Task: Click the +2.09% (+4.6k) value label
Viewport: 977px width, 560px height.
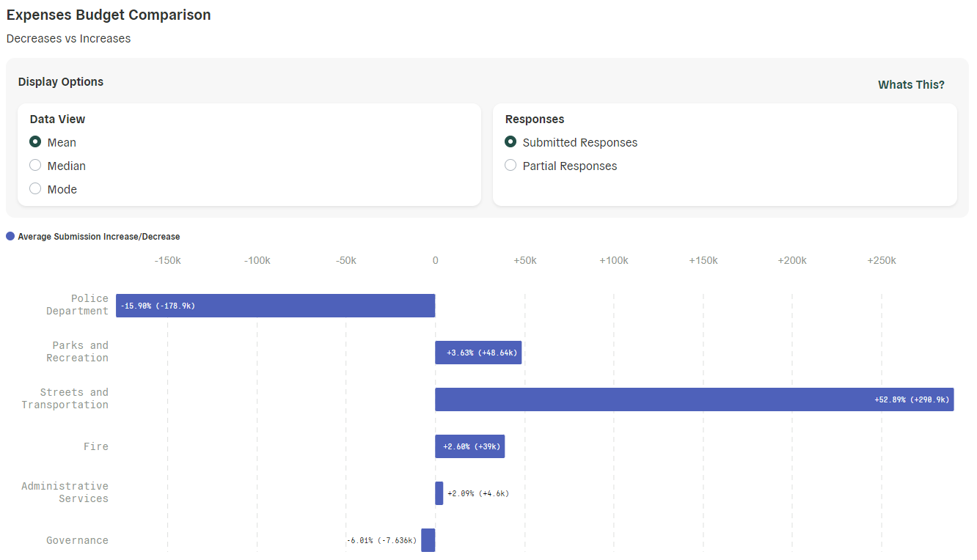Action: coord(478,493)
